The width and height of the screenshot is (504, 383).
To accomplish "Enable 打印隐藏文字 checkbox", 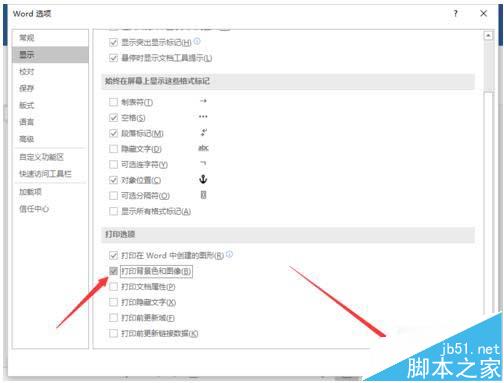I will pos(113,302).
